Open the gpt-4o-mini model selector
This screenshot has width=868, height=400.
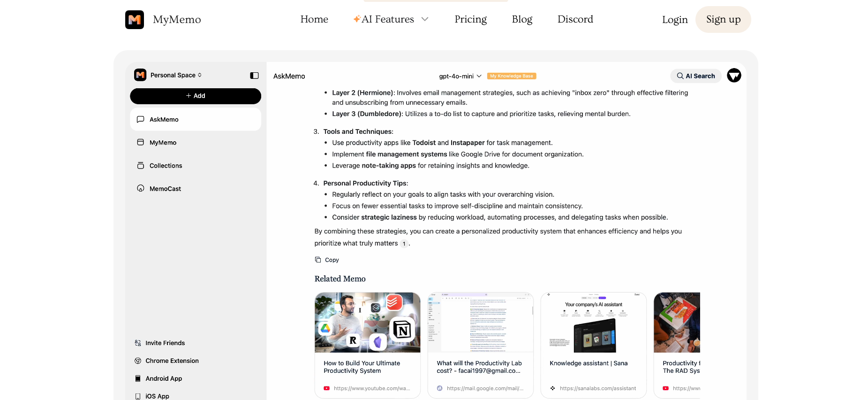460,76
